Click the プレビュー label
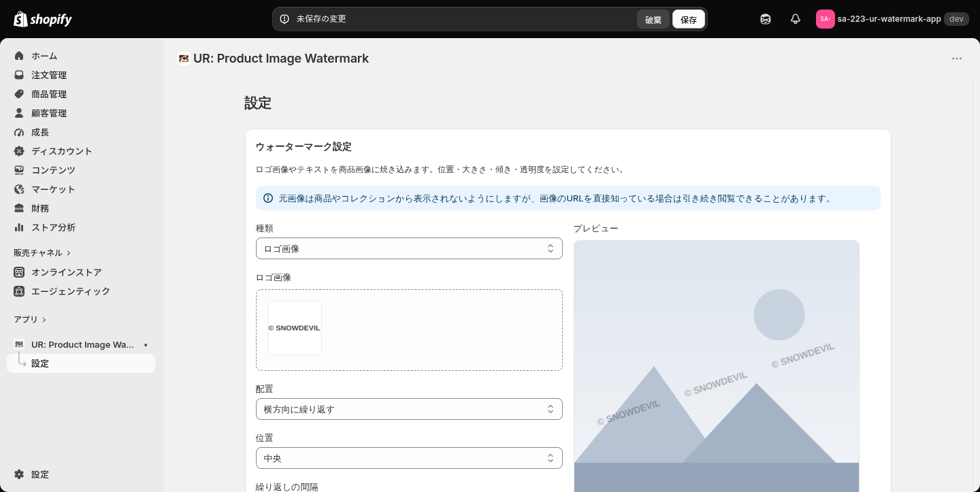The image size is (980, 492). tap(595, 228)
